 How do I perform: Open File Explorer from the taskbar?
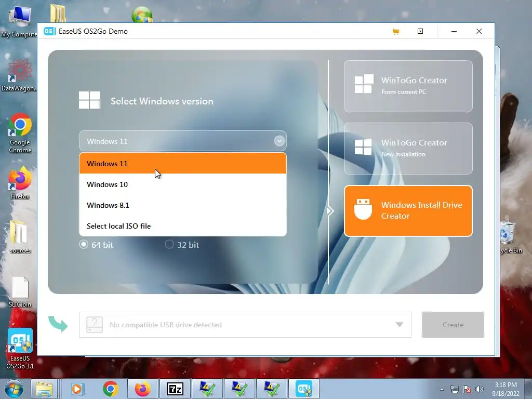point(44,389)
